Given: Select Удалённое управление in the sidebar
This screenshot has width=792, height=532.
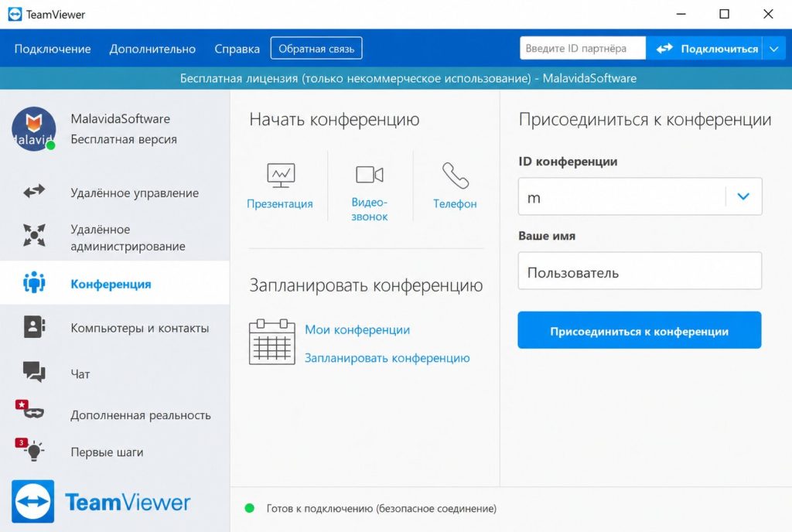Looking at the screenshot, I should point(114,193).
